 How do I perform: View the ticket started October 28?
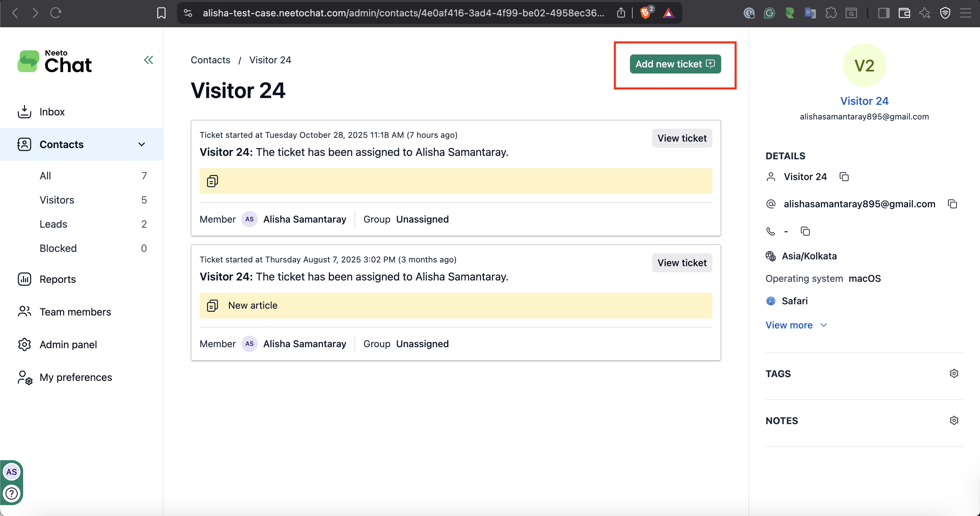682,138
